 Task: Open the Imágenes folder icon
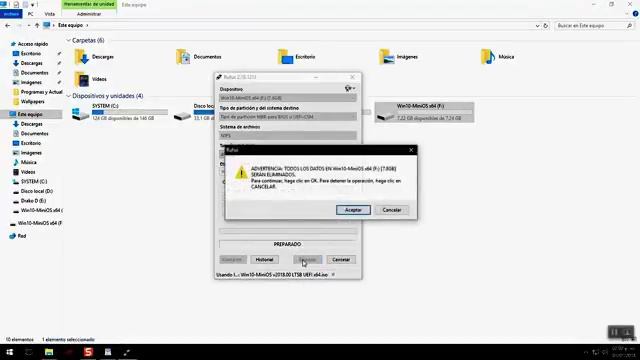coord(387,57)
